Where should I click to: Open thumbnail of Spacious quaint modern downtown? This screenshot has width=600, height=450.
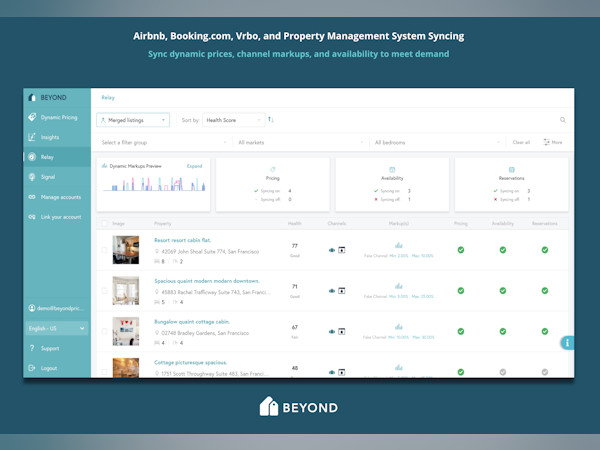(126, 291)
